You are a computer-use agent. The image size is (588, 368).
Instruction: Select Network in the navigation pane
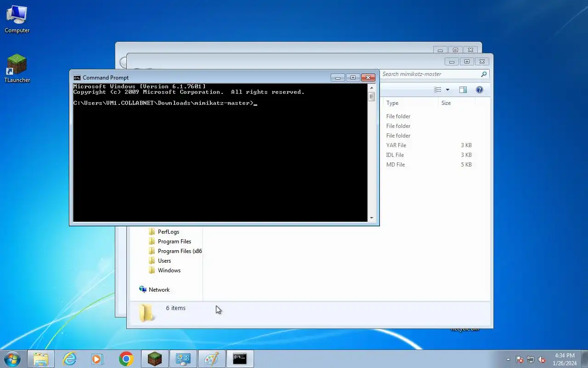[x=159, y=290]
